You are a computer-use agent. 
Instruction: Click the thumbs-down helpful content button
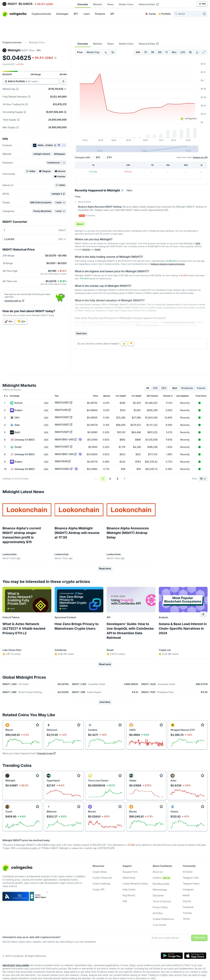pos(131,343)
